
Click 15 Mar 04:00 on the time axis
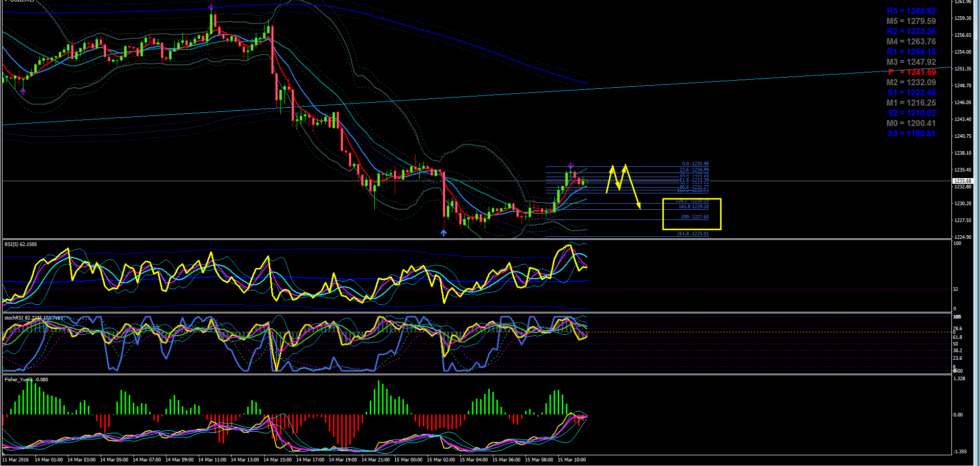point(473,460)
